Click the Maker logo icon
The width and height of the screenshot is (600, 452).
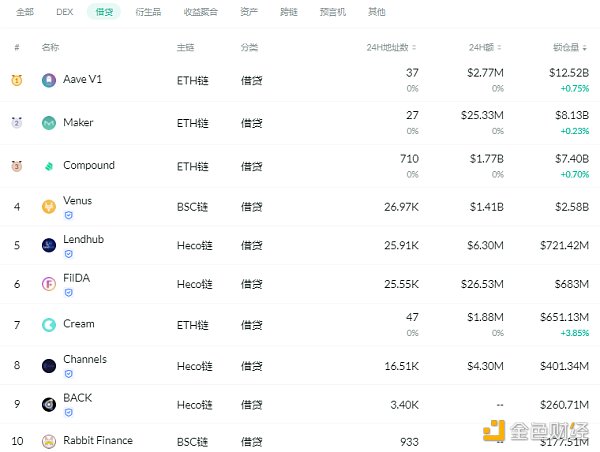coord(49,123)
